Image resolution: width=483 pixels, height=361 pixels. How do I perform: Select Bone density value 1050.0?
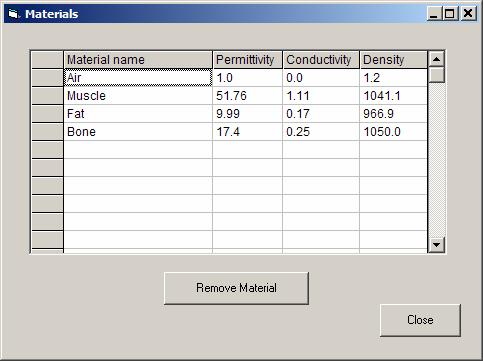tap(394, 132)
